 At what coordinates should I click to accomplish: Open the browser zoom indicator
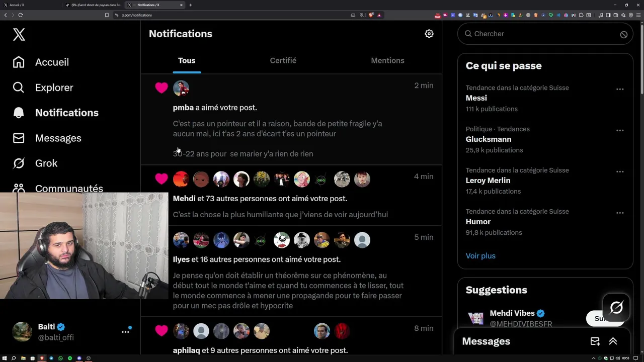point(362,15)
